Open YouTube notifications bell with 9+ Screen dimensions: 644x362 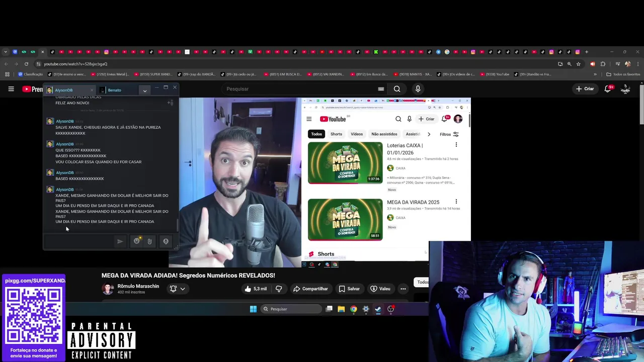(x=608, y=89)
